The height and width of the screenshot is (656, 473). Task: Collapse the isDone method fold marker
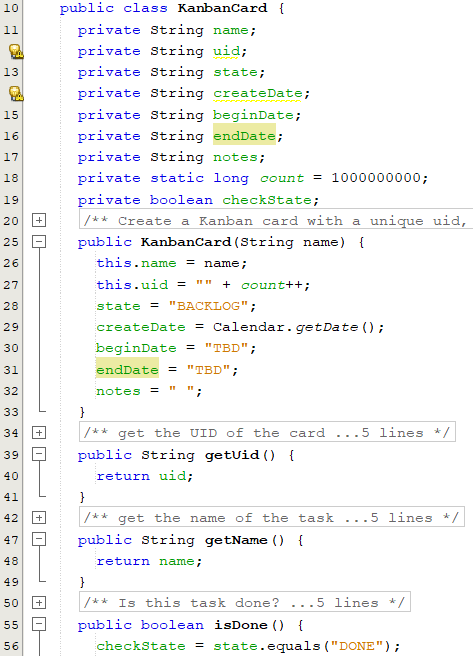pos(39,624)
